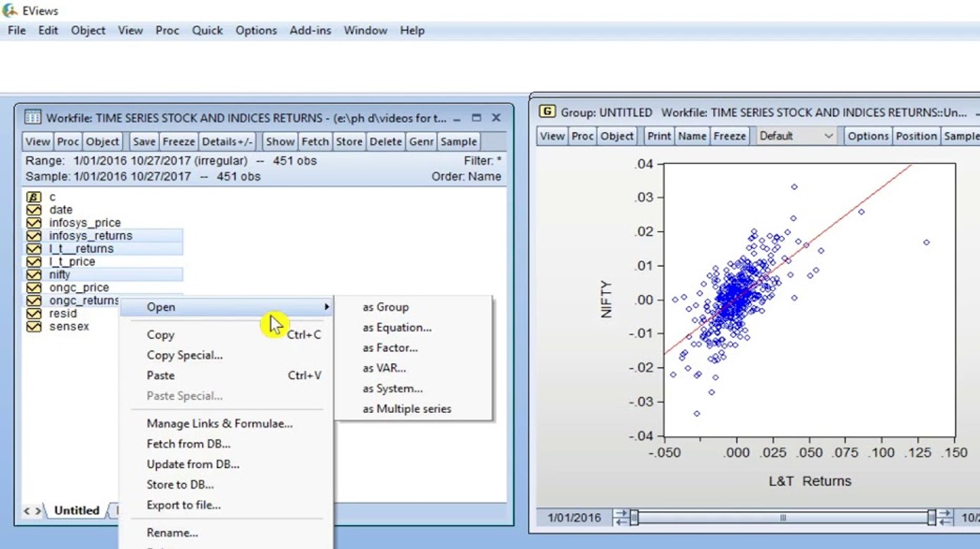Image resolution: width=980 pixels, height=549 pixels.
Task: Click the Show button in Workfile toolbar
Action: (x=280, y=141)
